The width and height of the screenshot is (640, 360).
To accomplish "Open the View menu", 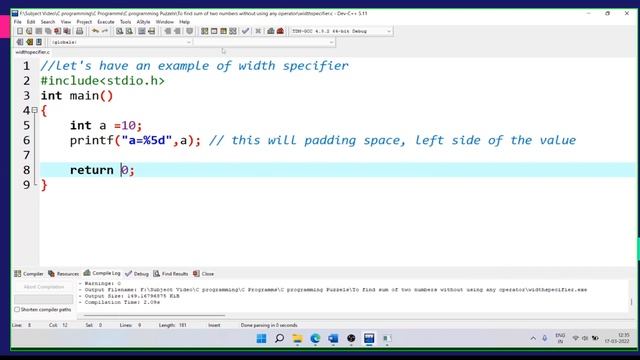I will click(66, 22).
